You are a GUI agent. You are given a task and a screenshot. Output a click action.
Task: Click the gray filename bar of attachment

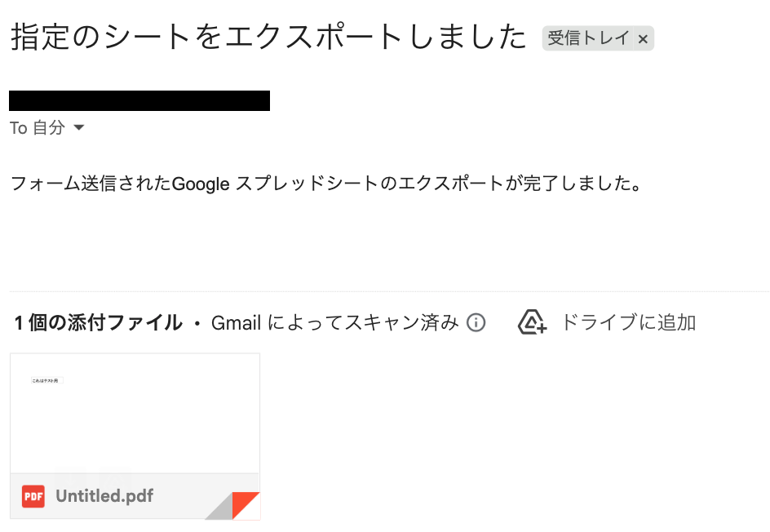(x=135, y=495)
